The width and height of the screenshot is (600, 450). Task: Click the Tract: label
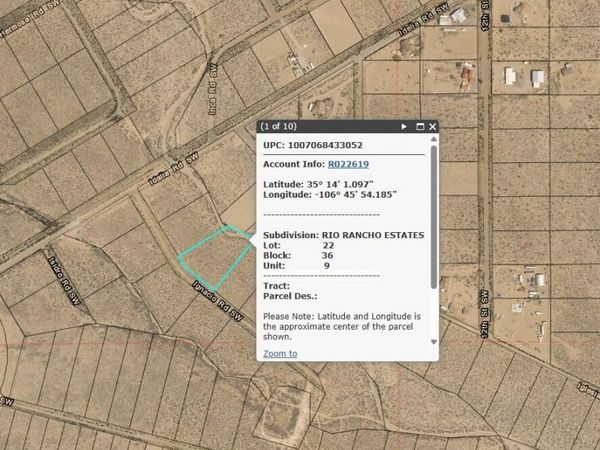click(277, 286)
